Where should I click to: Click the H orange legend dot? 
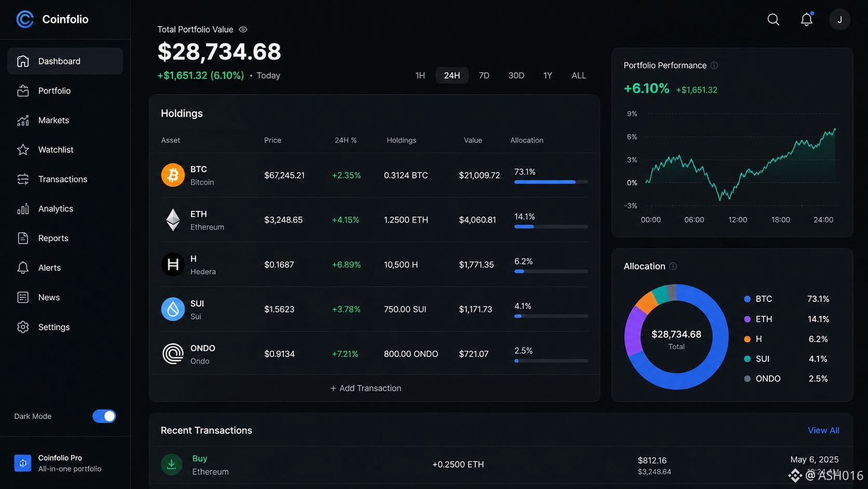(x=747, y=339)
